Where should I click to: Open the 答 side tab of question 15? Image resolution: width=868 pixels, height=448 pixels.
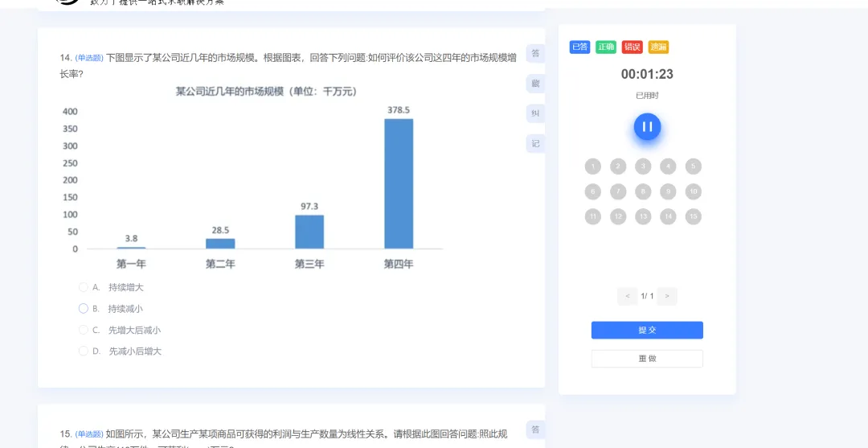coord(535,430)
